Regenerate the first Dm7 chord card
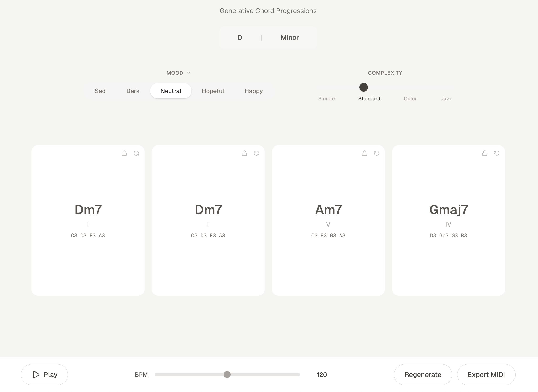 [x=136, y=153]
